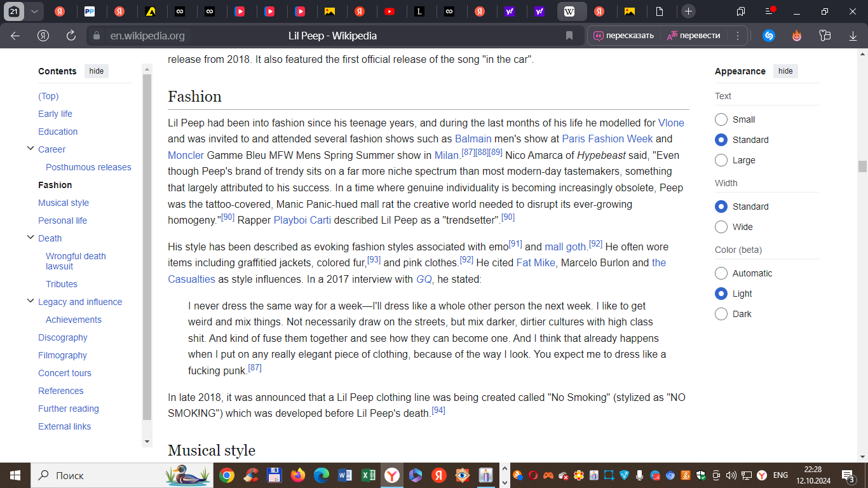Launch Google Chrome from the taskbar
Viewport: 868px width, 488px height.
pos(227,475)
